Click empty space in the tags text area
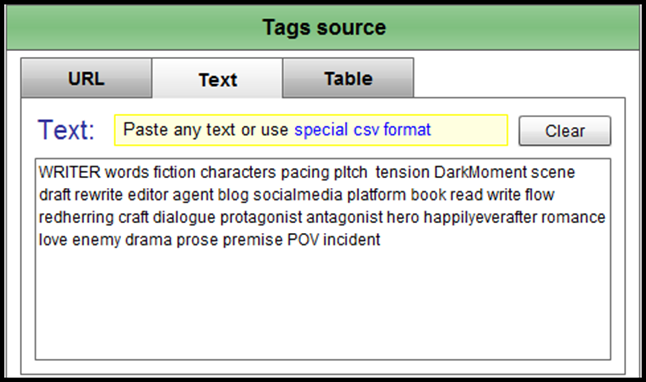The width and height of the screenshot is (646, 382). (323, 305)
